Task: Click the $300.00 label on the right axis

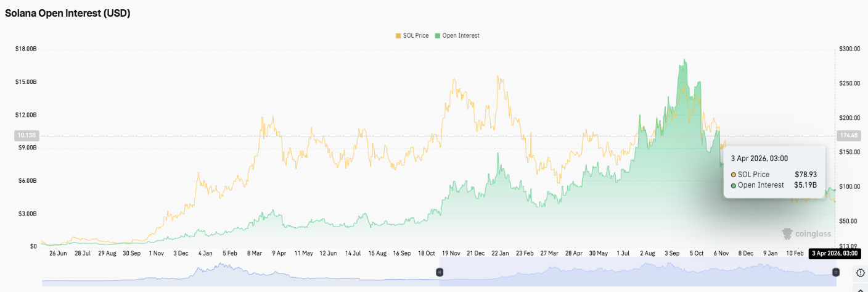Action: point(850,49)
